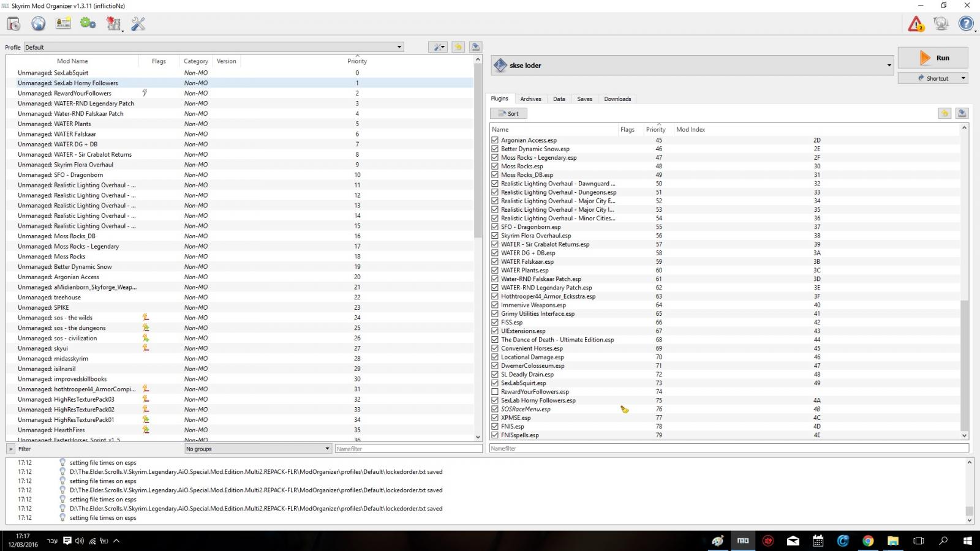Open the Action Center notification icon

(67, 541)
